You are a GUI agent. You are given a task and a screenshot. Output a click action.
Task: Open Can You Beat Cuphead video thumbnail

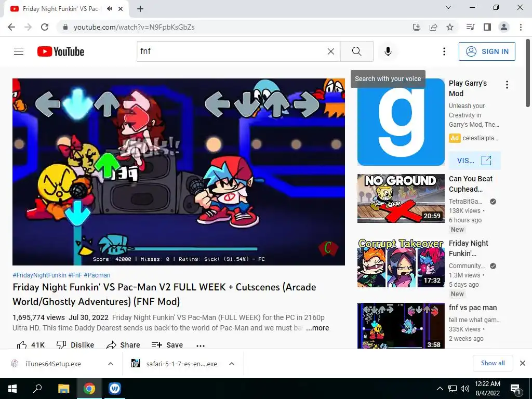tap(401, 198)
